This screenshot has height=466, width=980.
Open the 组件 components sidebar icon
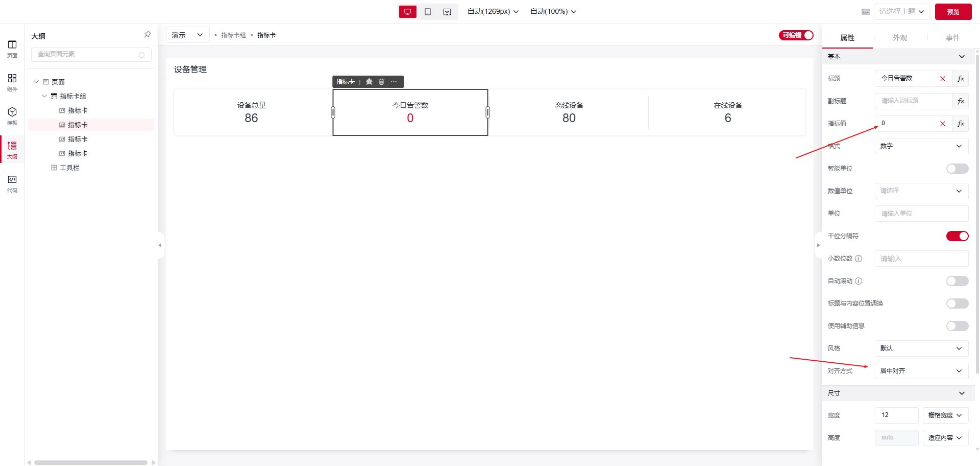point(12,82)
